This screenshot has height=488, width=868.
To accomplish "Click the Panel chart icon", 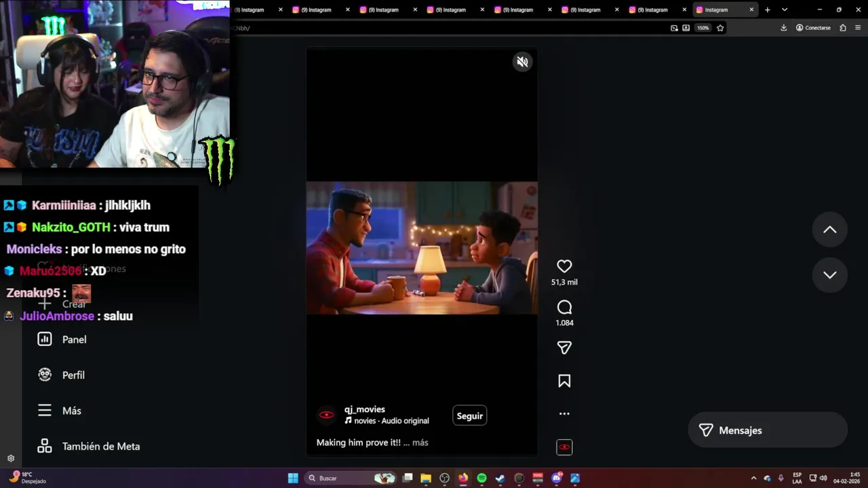I will tap(45, 339).
